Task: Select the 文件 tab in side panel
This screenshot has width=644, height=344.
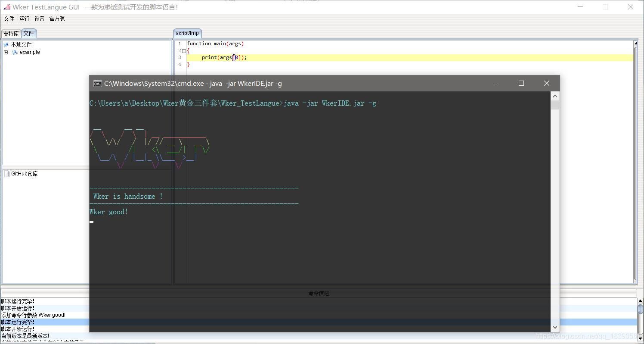Action: coord(29,33)
